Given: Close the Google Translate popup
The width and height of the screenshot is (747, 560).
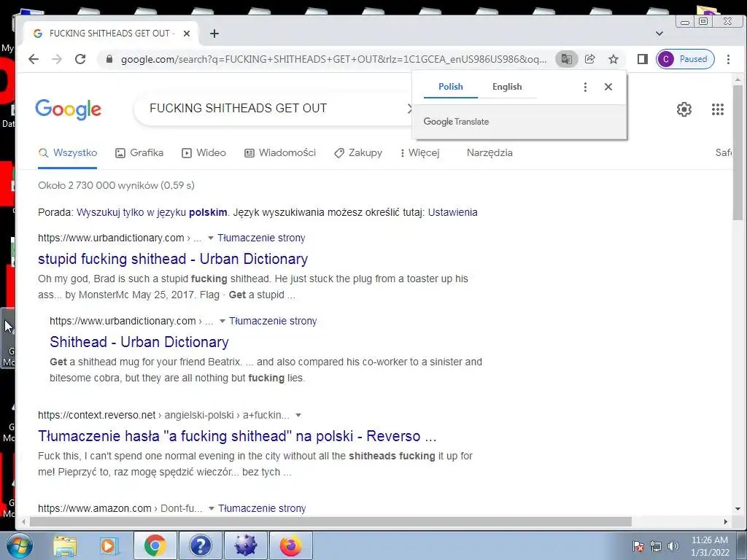Looking at the screenshot, I should [x=608, y=87].
